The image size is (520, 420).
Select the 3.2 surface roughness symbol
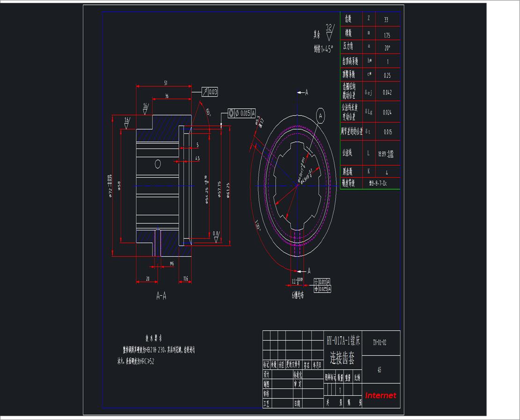(x=330, y=32)
